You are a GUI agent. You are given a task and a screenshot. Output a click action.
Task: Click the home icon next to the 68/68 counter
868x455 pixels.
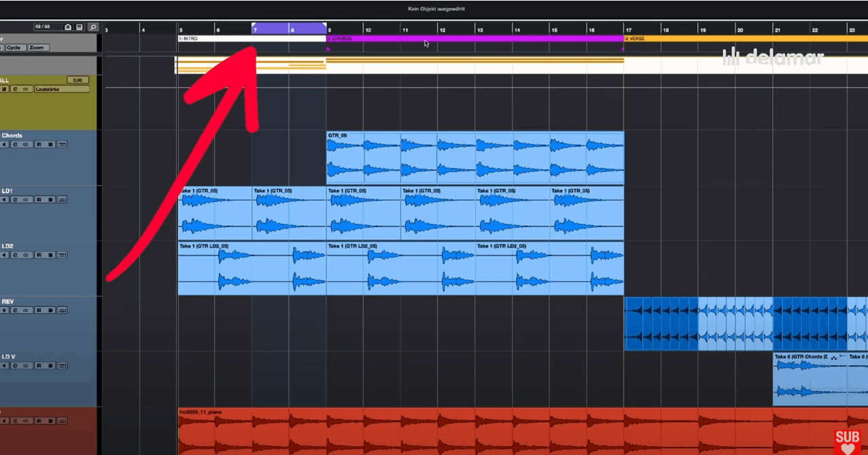[68, 27]
